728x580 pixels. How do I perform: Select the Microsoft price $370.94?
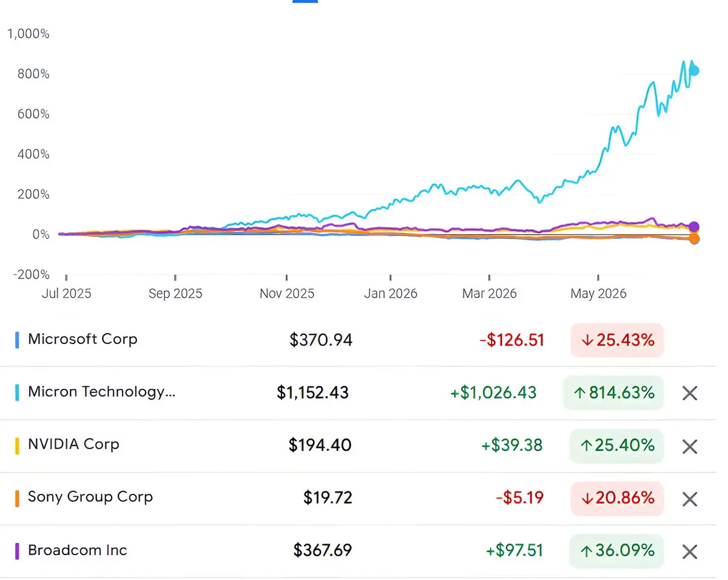click(321, 340)
